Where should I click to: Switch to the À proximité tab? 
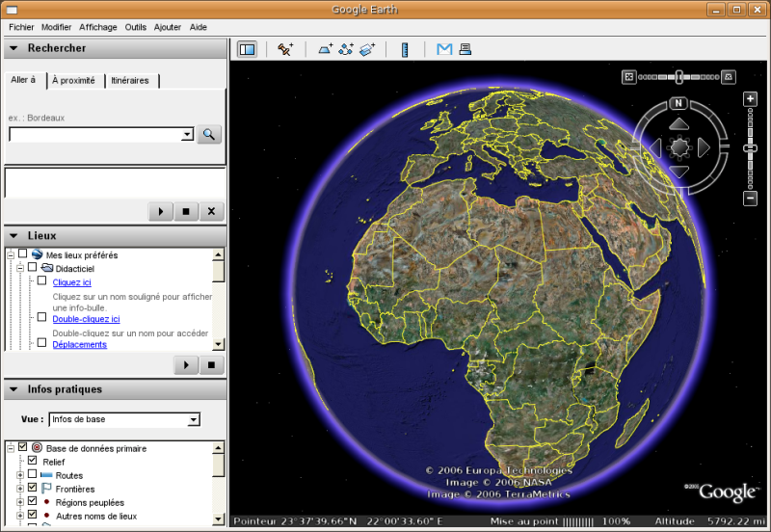click(74, 80)
